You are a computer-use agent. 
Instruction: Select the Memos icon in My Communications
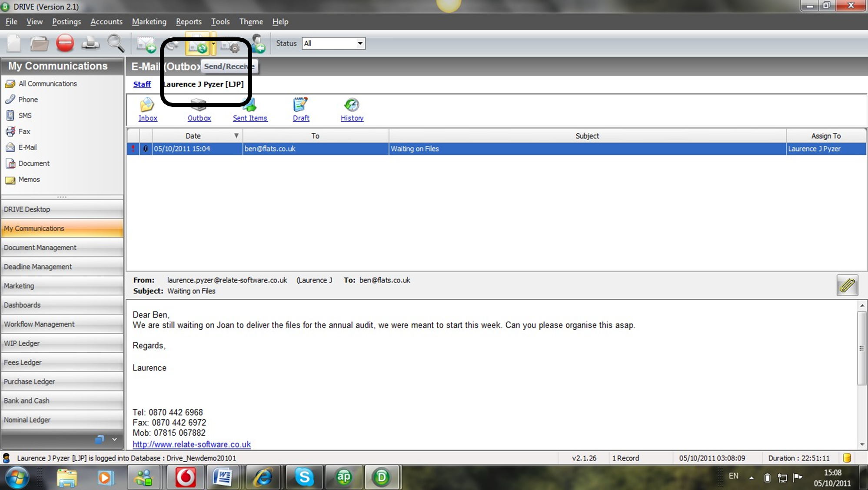10,179
